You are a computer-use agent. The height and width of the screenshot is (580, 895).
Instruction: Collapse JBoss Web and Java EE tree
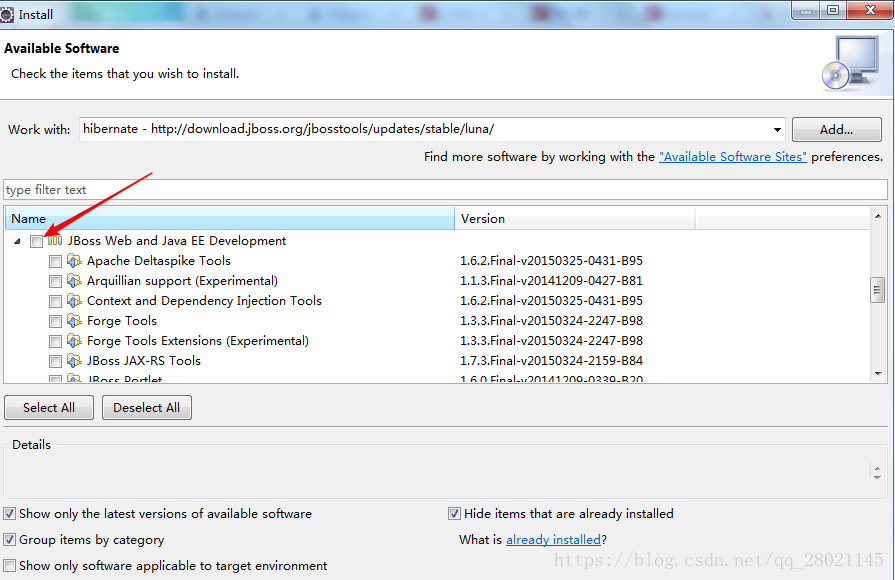click(17, 241)
